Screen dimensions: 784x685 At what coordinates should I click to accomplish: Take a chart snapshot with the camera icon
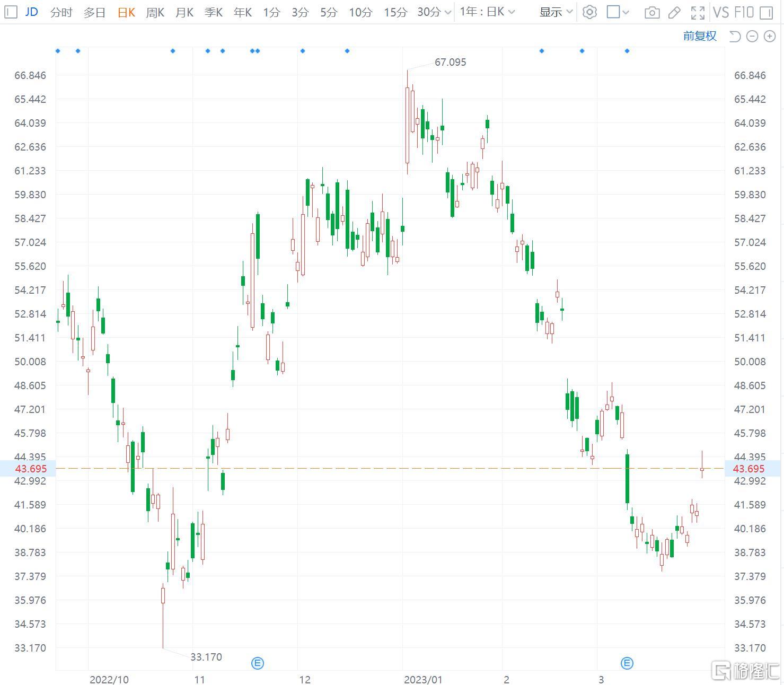[652, 12]
